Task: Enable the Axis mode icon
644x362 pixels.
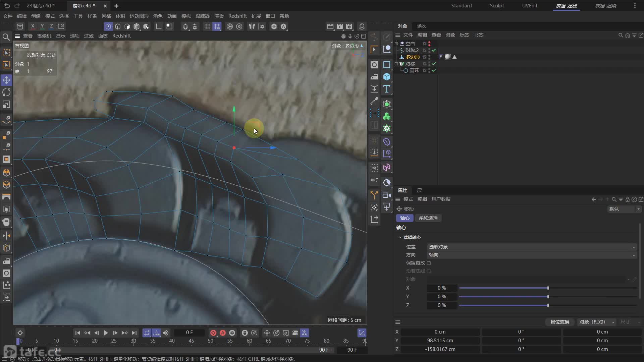Action: 158,26
